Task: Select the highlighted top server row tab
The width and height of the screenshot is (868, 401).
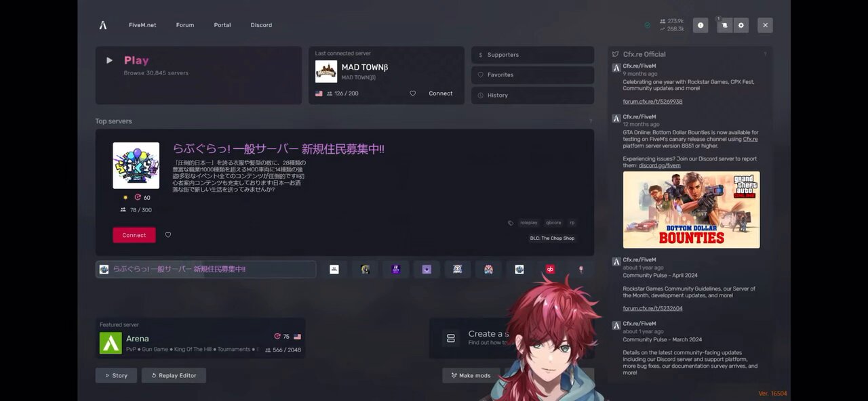Action: [205, 270]
